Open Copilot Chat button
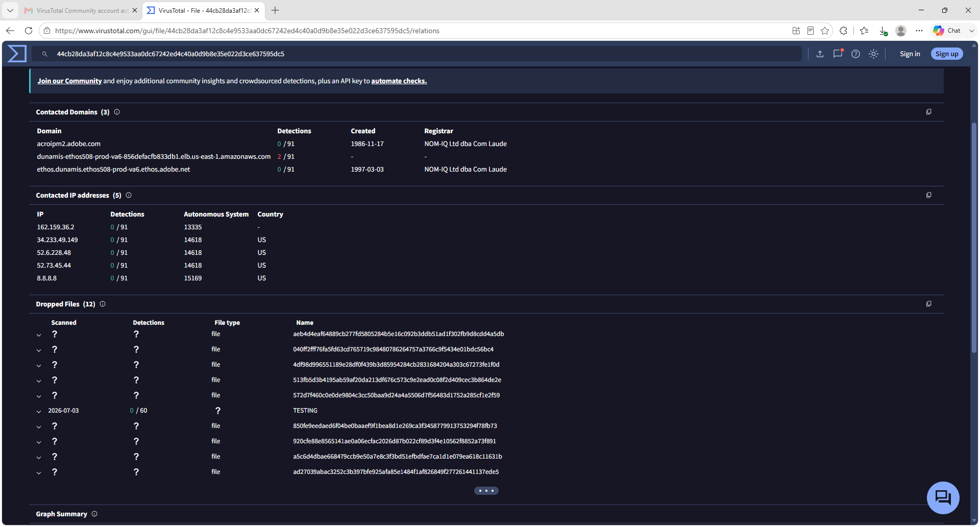Viewport: 980px width, 527px height. tap(947, 31)
